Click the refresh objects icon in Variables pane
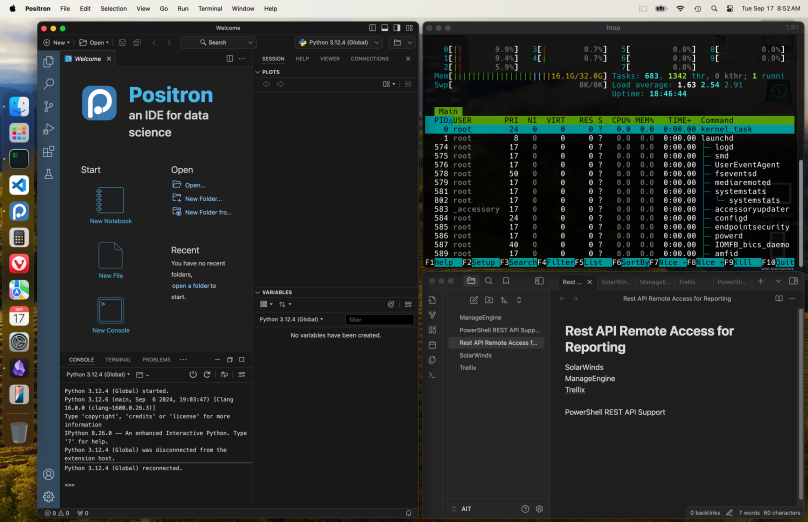Image resolution: width=808 pixels, height=522 pixels. click(x=391, y=305)
